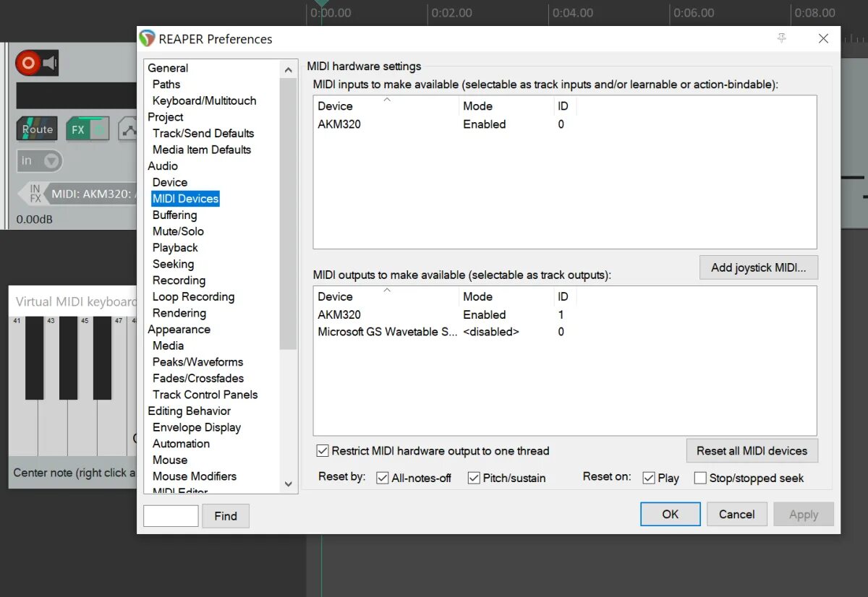
Task: Sort MIDI inputs by Device column
Action: tap(387, 106)
